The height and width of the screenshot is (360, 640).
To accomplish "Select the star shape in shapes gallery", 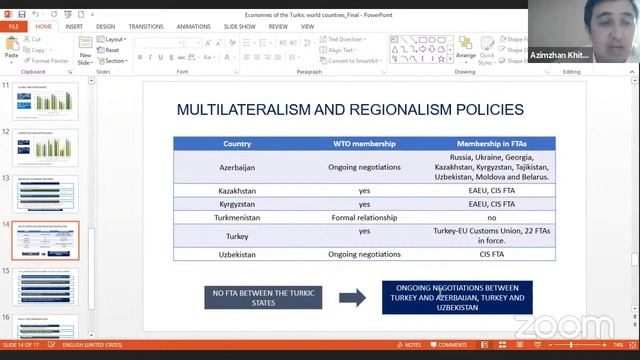I will point(441,59).
